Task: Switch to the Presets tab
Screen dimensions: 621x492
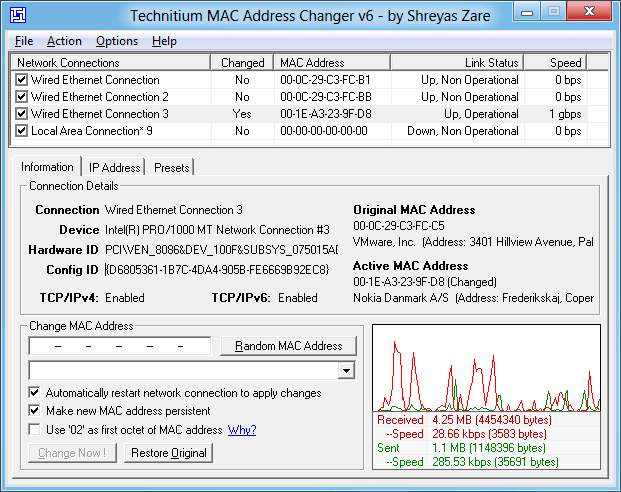Action: click(171, 168)
